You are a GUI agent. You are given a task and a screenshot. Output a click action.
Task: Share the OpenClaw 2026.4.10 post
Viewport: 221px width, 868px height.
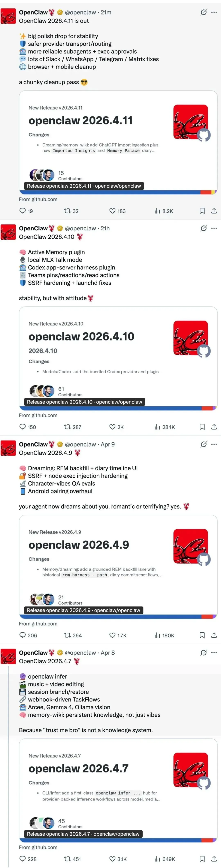coord(214,427)
